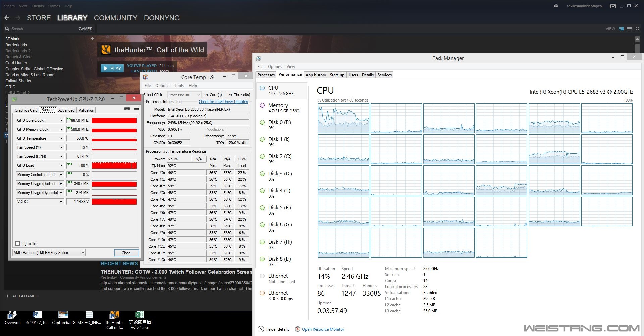Open GPU Memory Clock sensor dropdown

(x=61, y=129)
